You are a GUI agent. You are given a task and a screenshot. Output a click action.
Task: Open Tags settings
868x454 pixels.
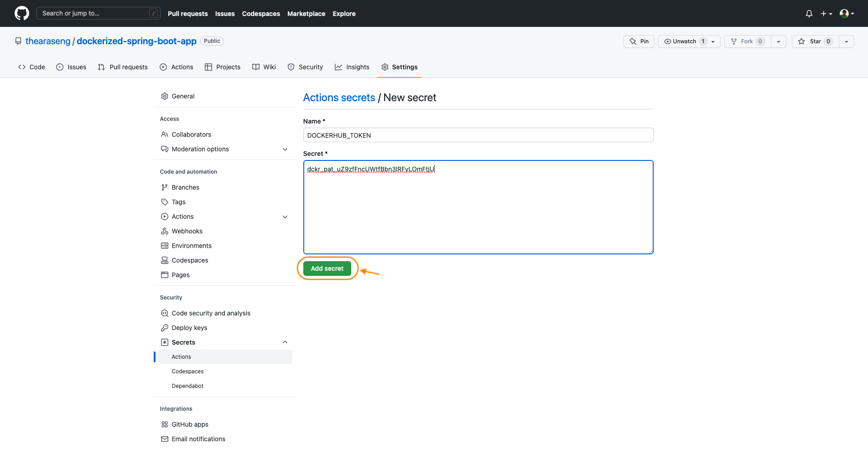(x=225, y=202)
